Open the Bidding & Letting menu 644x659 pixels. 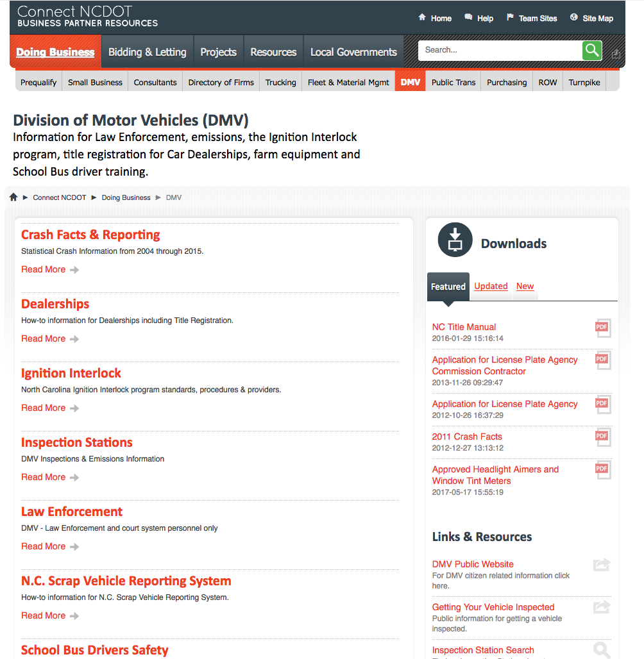tap(147, 52)
